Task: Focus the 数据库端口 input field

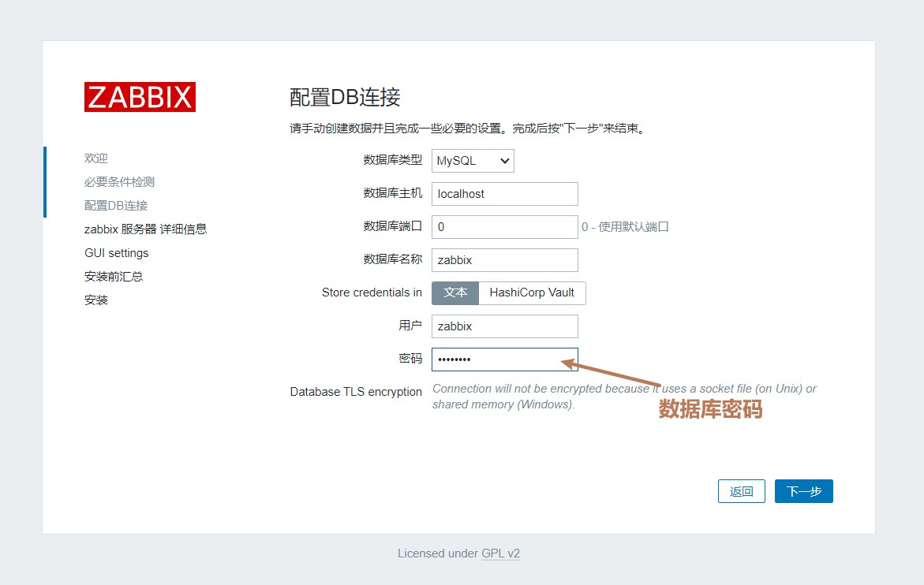Action: tap(504, 226)
